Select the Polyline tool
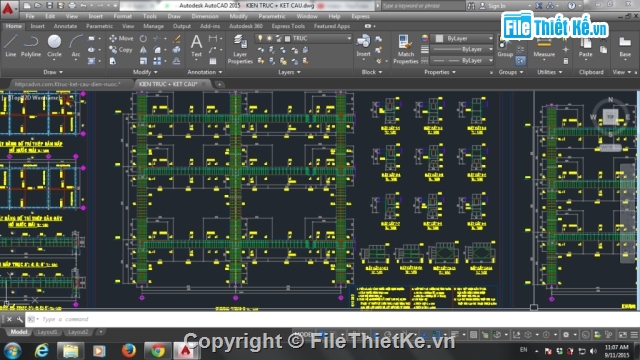Viewport: 640px width, 360px height. tap(31, 46)
